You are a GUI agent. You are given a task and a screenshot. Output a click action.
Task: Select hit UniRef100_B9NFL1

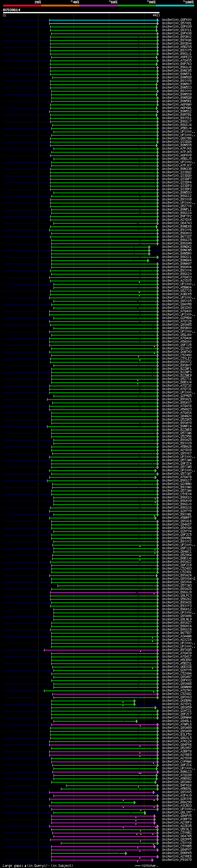click(177, 210)
